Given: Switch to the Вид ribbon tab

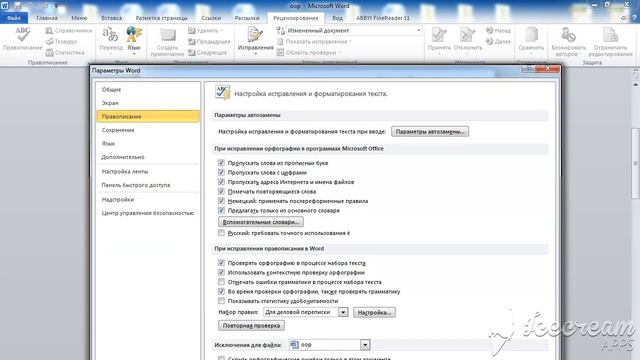Looking at the screenshot, I should click(x=337, y=18).
